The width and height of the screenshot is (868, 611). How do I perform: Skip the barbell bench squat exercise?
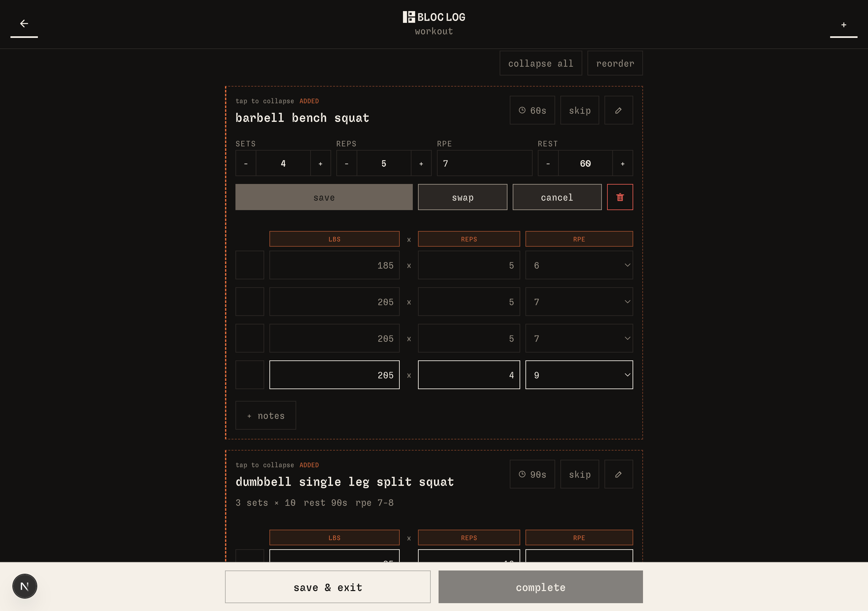point(580,110)
